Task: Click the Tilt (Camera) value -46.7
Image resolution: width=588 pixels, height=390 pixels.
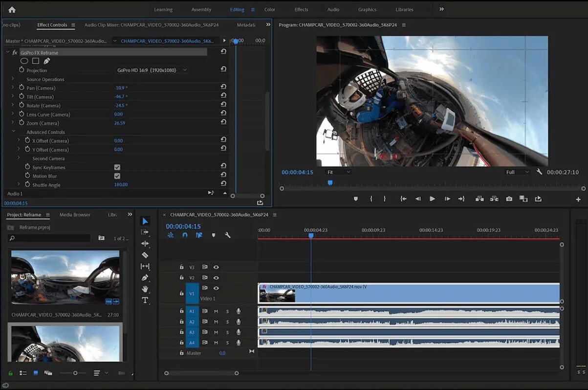Action: point(120,97)
